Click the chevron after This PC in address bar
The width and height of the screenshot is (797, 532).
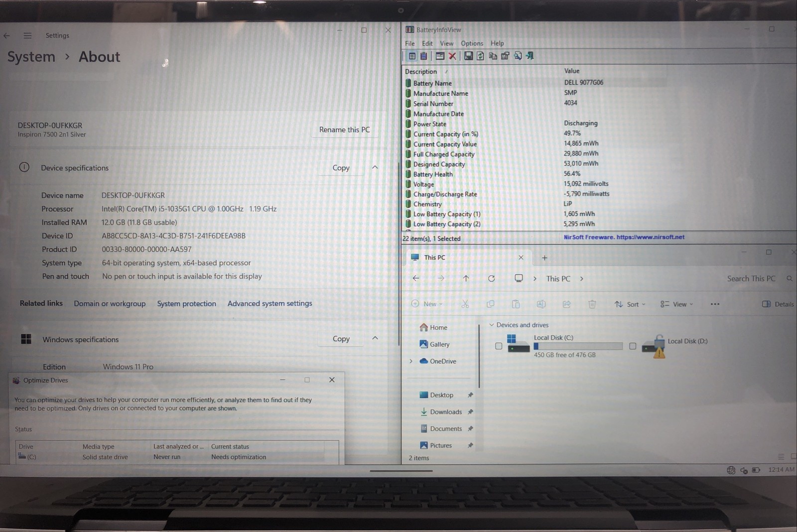point(582,278)
